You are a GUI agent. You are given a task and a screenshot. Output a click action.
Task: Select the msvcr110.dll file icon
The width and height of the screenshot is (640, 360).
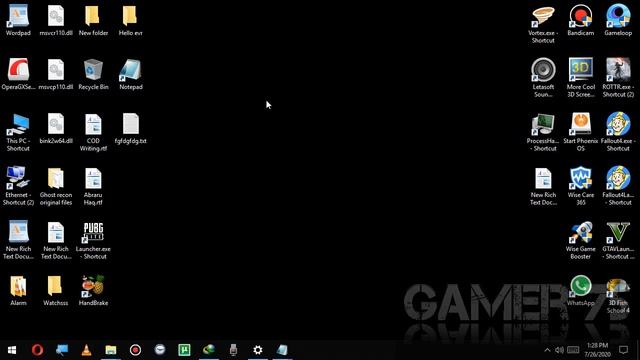(x=56, y=20)
